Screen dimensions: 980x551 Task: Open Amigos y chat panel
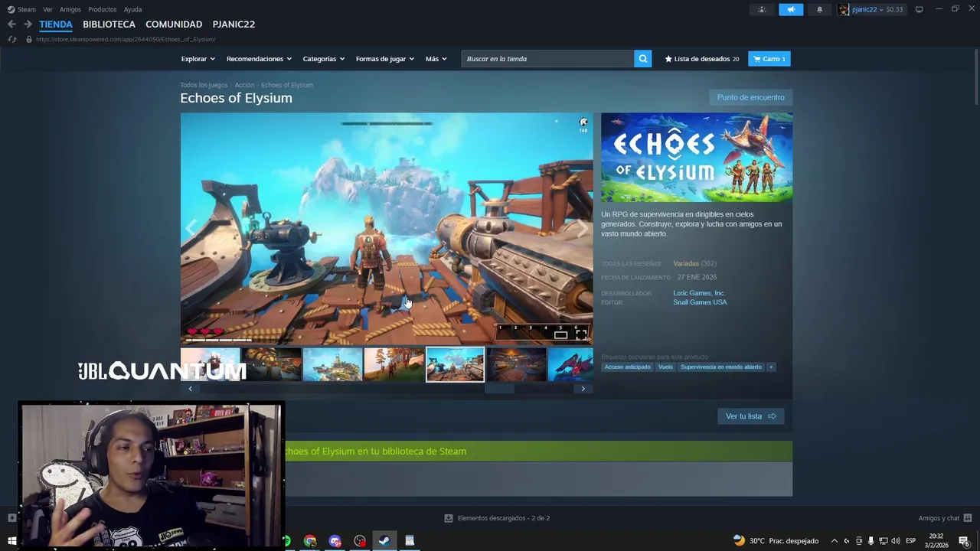945,518
